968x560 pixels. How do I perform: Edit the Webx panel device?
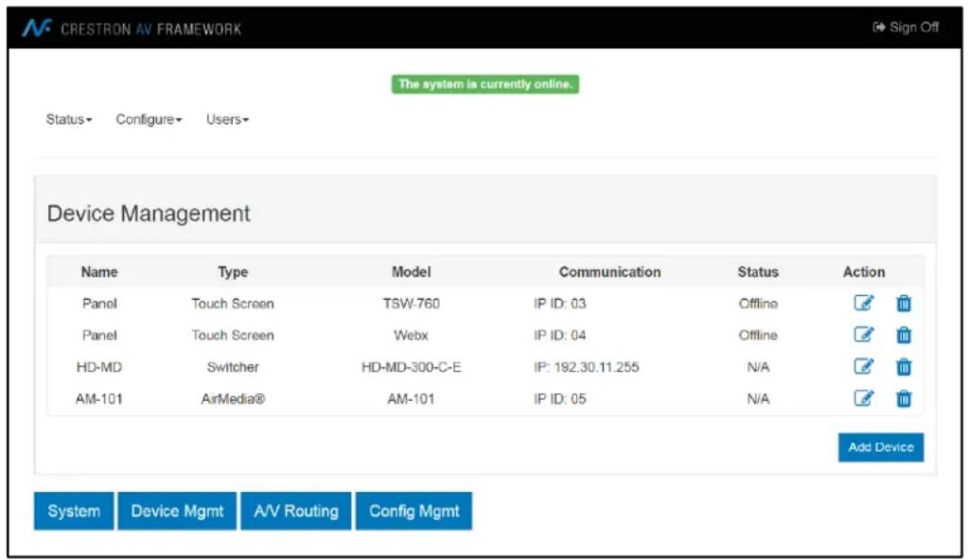[864, 335]
